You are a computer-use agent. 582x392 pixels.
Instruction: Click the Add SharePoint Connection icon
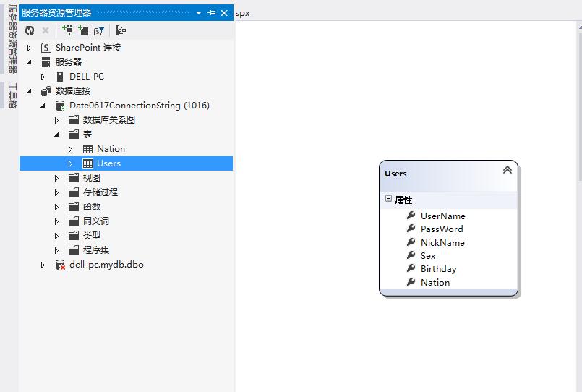[x=99, y=30]
